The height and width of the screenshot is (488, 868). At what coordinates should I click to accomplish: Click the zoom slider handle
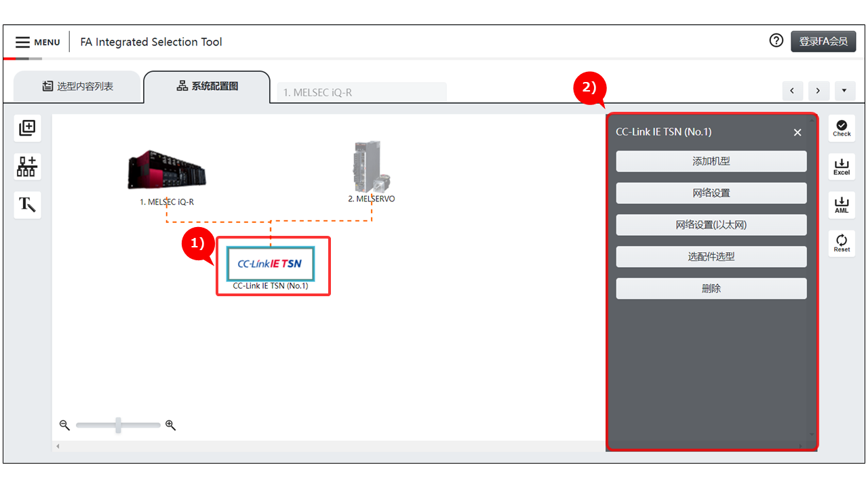pyautogui.click(x=119, y=425)
